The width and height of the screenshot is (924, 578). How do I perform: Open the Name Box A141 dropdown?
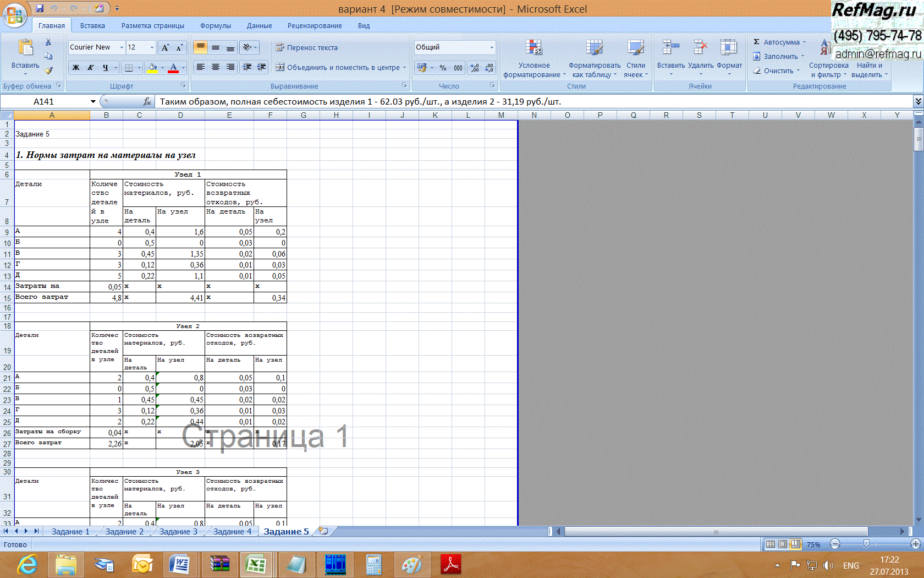click(x=93, y=102)
